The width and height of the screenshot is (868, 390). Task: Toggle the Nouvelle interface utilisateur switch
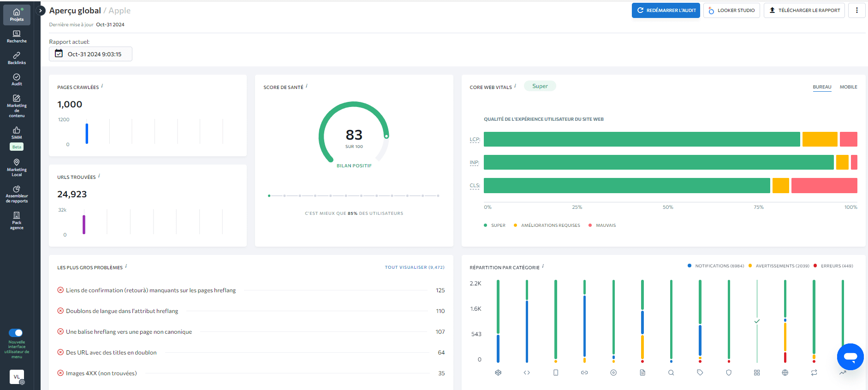pyautogui.click(x=16, y=333)
